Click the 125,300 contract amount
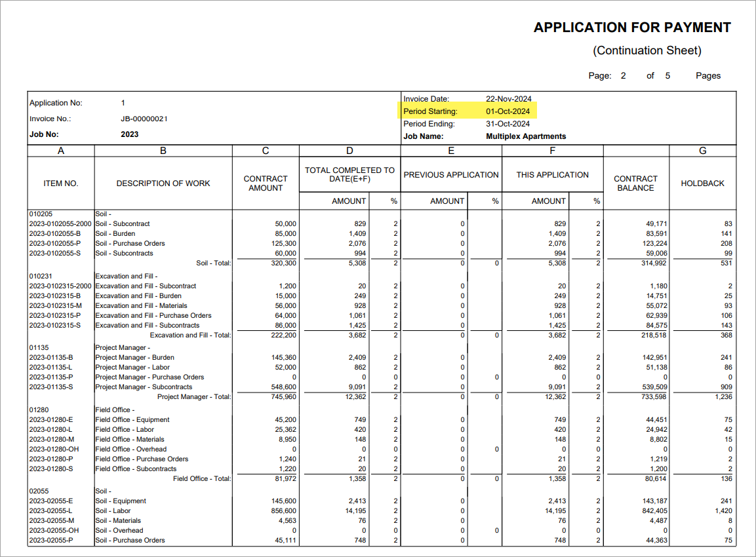The height and width of the screenshot is (557, 756). (284, 244)
